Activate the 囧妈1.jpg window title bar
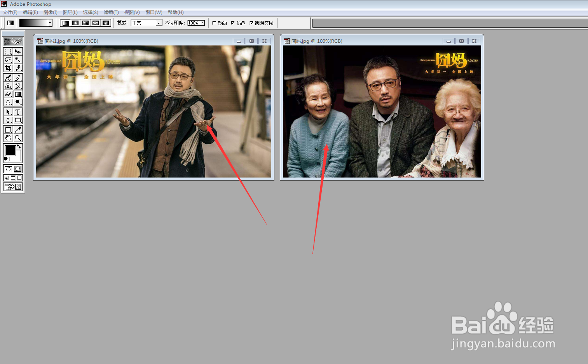This screenshot has height=364, width=588. (154, 41)
